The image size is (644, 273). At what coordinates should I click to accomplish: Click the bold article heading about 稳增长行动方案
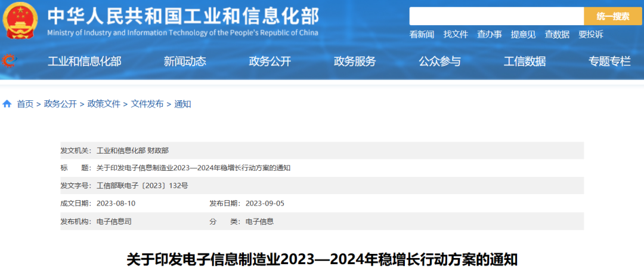[322, 260]
